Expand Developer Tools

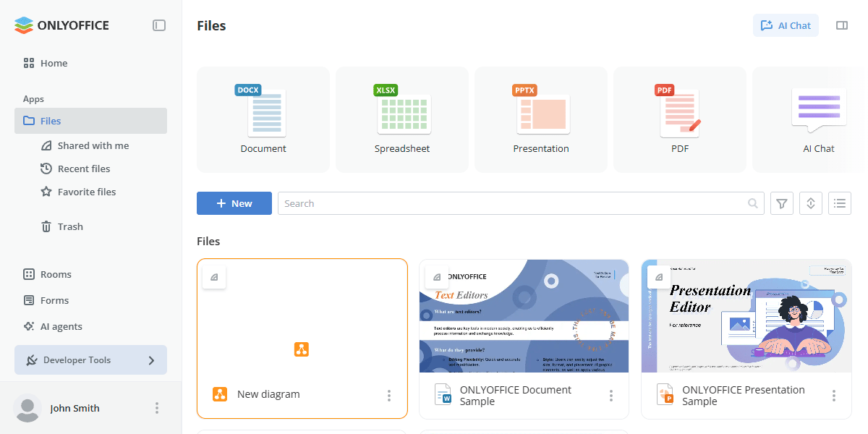pyautogui.click(x=90, y=360)
